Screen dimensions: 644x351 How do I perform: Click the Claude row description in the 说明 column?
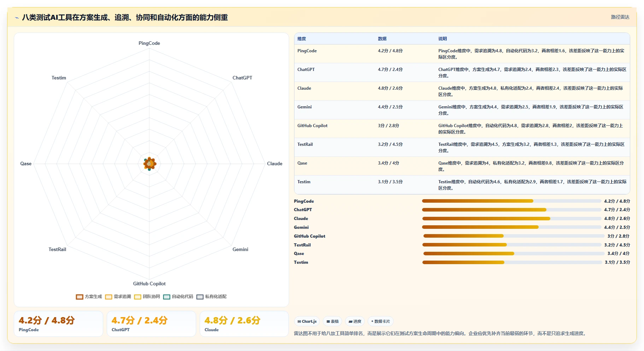pyautogui.click(x=531, y=91)
